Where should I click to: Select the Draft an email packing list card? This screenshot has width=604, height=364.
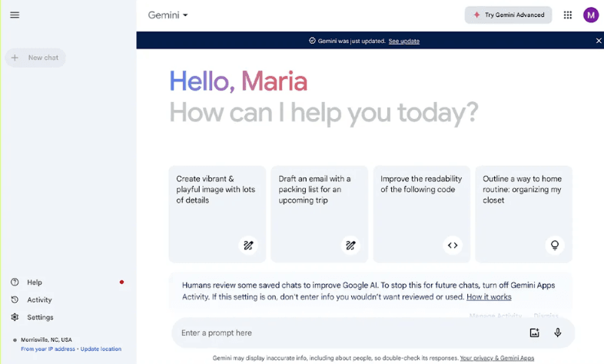coord(320,214)
